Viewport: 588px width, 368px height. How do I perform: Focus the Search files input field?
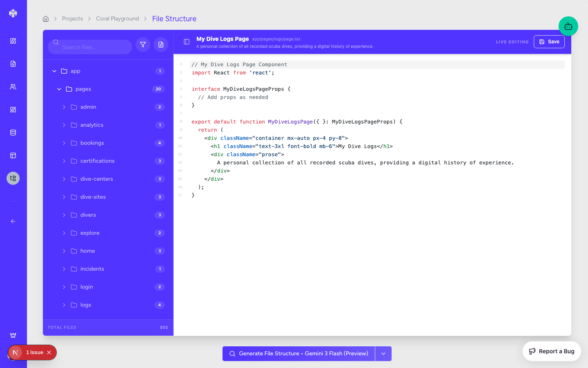point(95,47)
